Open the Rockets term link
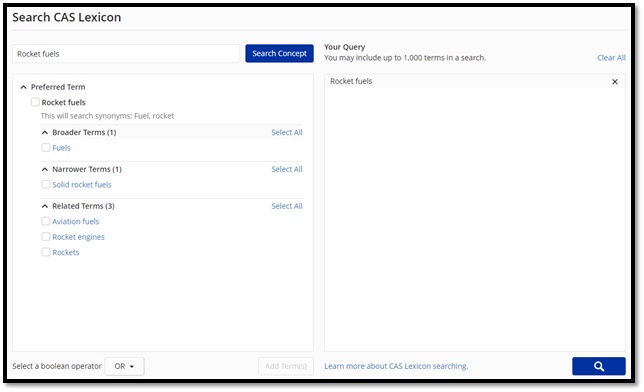 click(66, 253)
